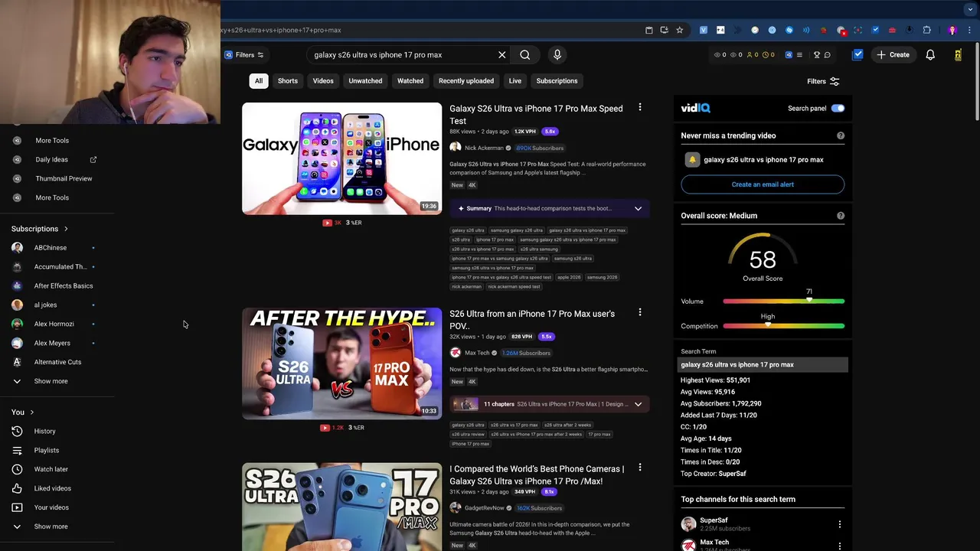Click the Create button
The image size is (980, 551).
pos(893,55)
